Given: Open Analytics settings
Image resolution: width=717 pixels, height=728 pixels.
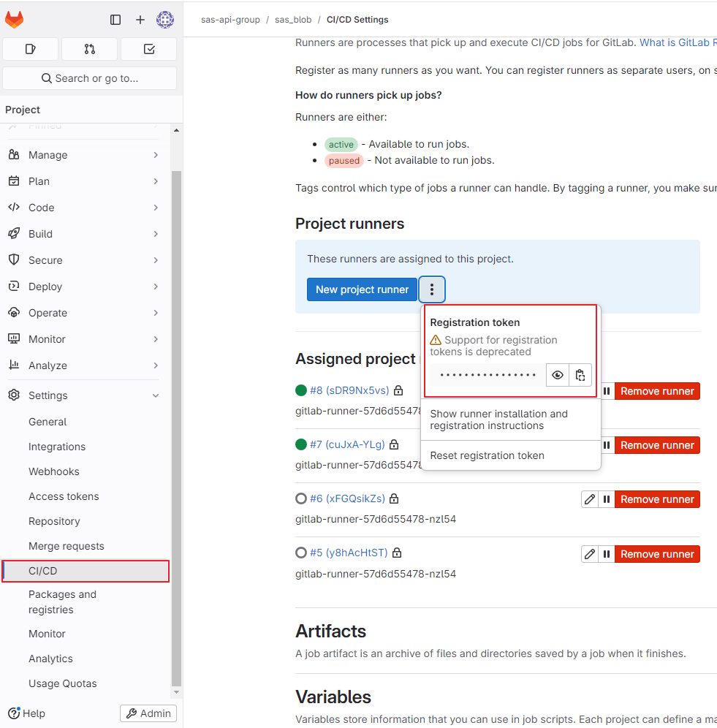Looking at the screenshot, I should click(50, 659).
